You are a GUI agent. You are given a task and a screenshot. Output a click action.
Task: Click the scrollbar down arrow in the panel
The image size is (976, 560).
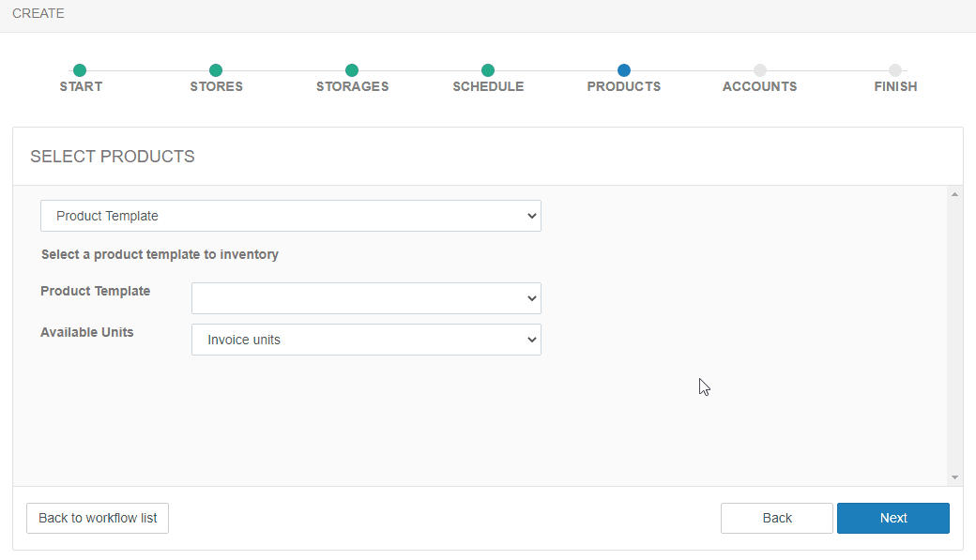[954, 477]
